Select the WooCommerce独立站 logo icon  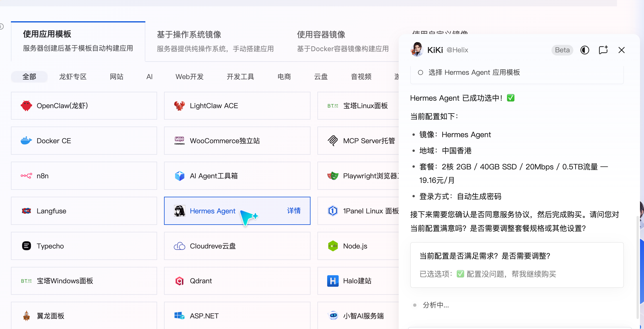pos(179,141)
